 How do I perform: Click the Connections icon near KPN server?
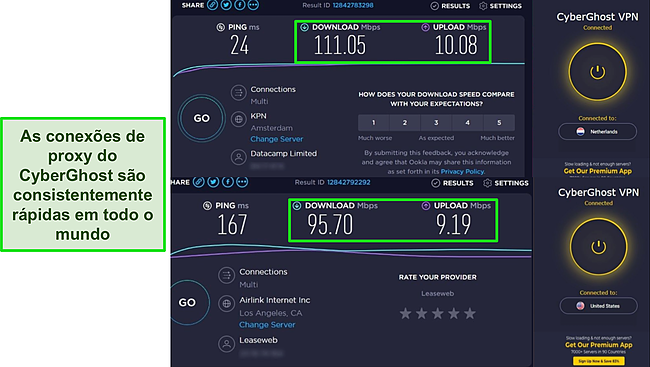pos(239,93)
